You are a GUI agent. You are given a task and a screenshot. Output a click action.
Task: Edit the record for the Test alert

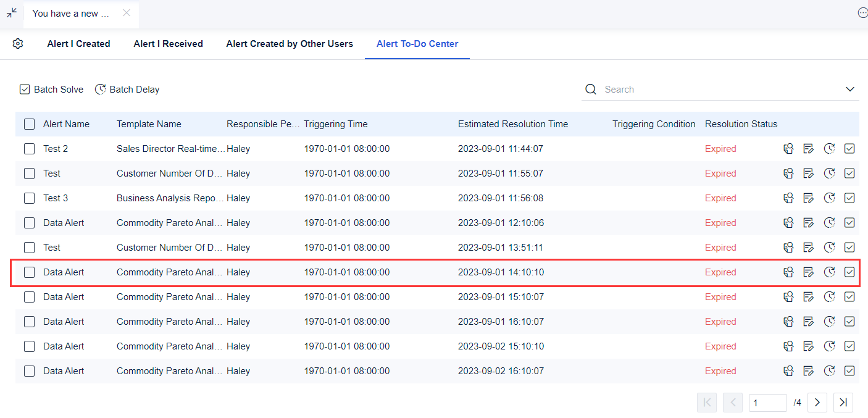pyautogui.click(x=809, y=173)
